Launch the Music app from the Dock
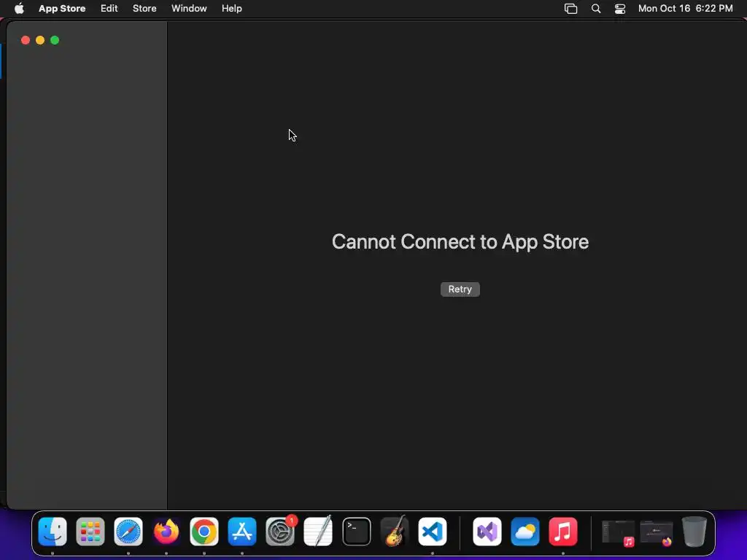747x560 pixels. [562, 532]
